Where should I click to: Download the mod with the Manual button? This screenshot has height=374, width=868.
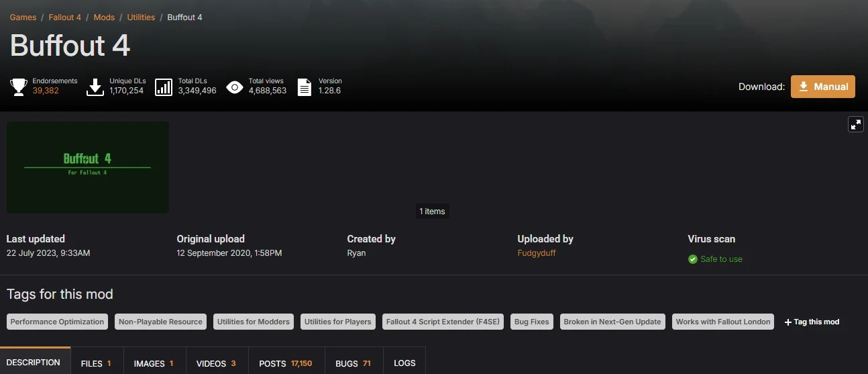[x=823, y=87]
